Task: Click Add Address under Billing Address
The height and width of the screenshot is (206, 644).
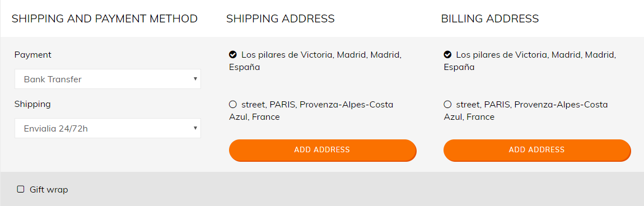Action: 537,150
